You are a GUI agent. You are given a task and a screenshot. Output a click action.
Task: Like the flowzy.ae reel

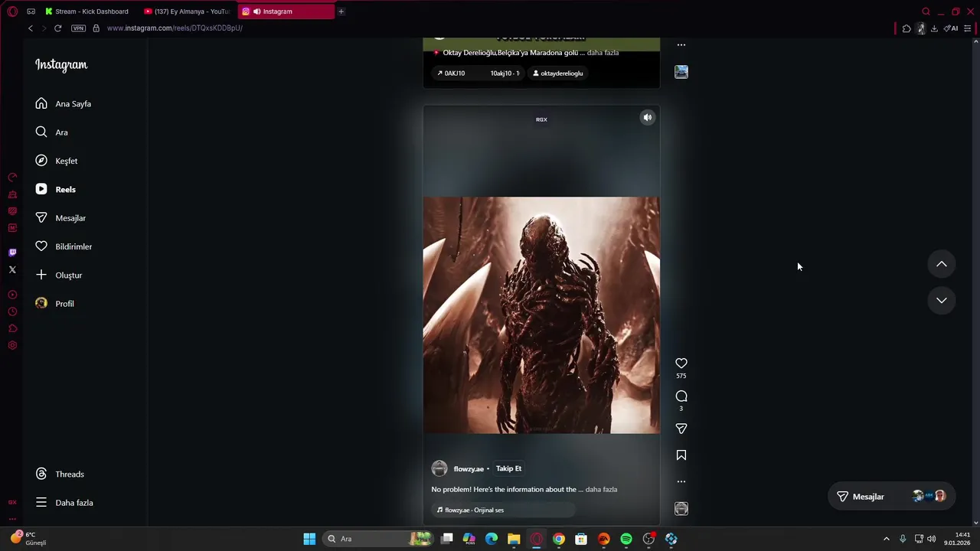coord(681,364)
